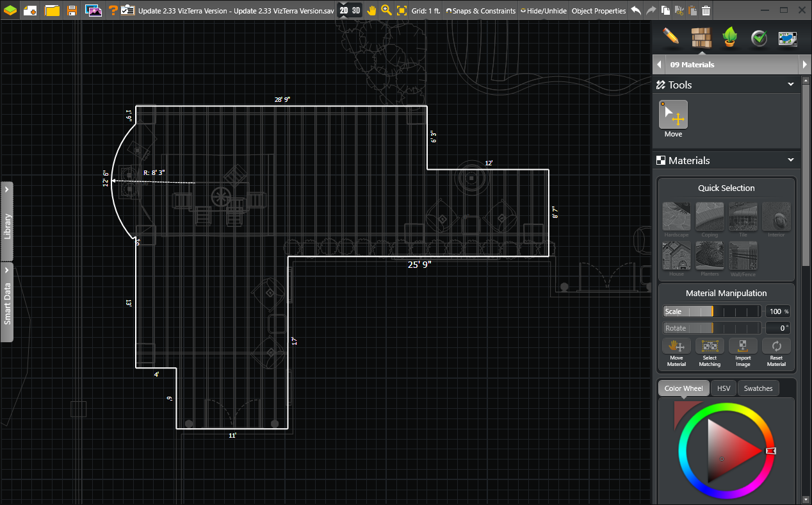This screenshot has height=505, width=812.
Task: Expand the Library side panel
Action: (x=8, y=221)
